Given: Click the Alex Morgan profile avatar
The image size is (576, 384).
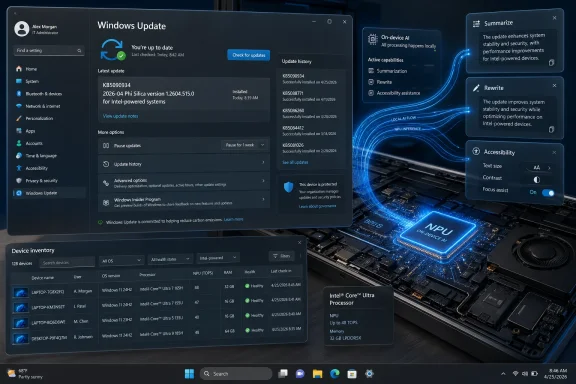Looking at the screenshot, I should (22, 29).
